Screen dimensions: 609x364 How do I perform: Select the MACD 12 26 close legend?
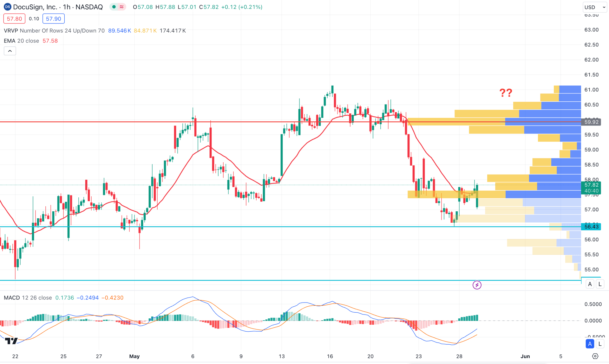coord(28,298)
